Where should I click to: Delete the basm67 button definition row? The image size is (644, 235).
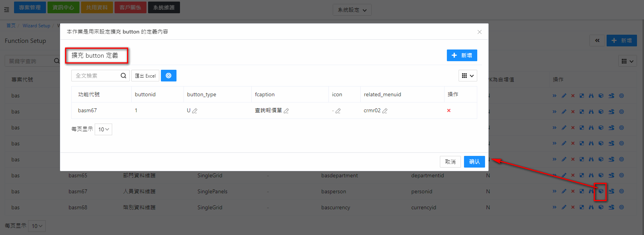[x=449, y=111]
